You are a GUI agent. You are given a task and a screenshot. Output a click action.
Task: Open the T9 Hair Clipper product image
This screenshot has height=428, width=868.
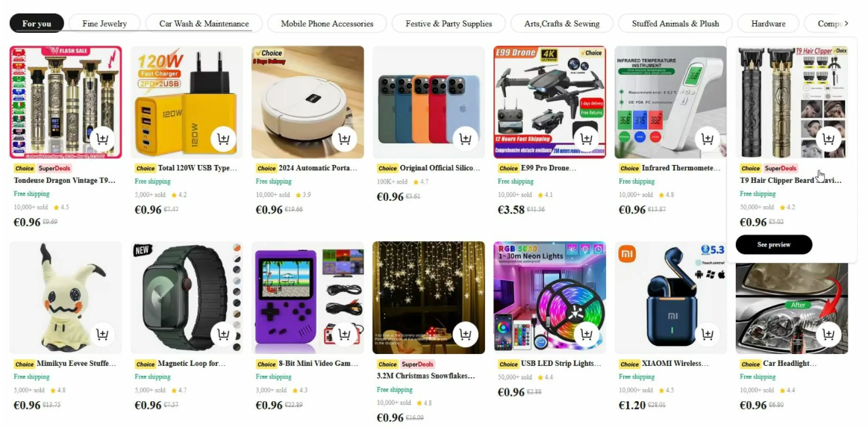tap(792, 102)
